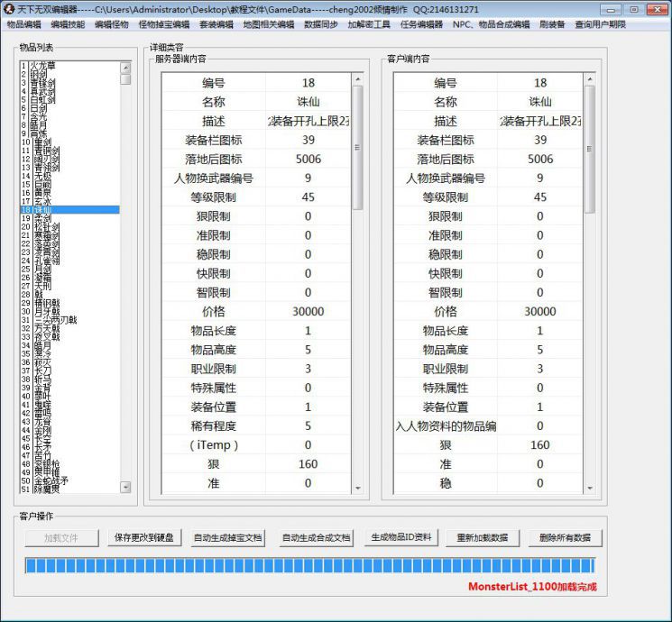Open the 物品编辑 menu
This screenshot has width=672, height=622.
pos(23,24)
